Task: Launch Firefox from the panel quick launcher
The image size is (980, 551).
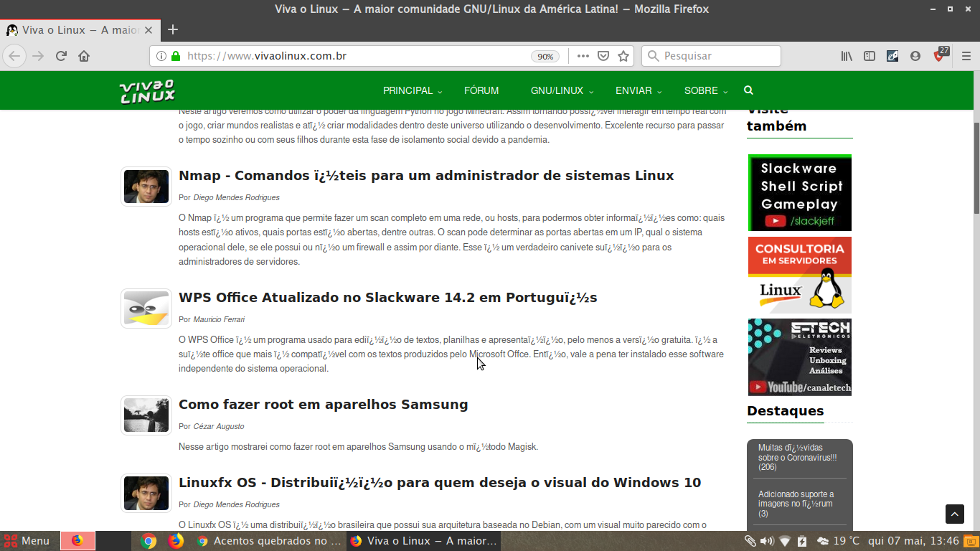Action: (176, 541)
